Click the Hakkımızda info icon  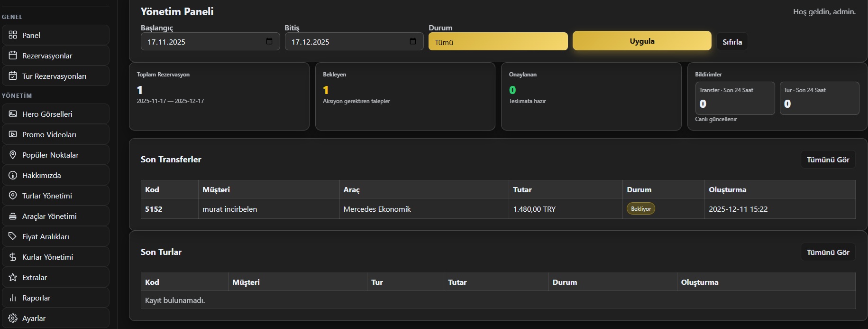[x=13, y=175]
